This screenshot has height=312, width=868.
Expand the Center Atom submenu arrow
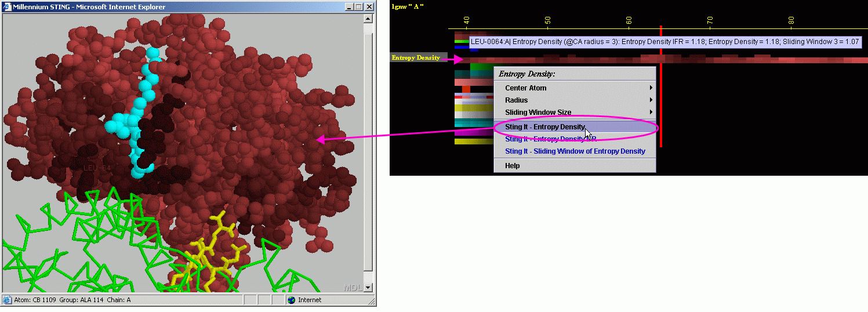(x=651, y=88)
